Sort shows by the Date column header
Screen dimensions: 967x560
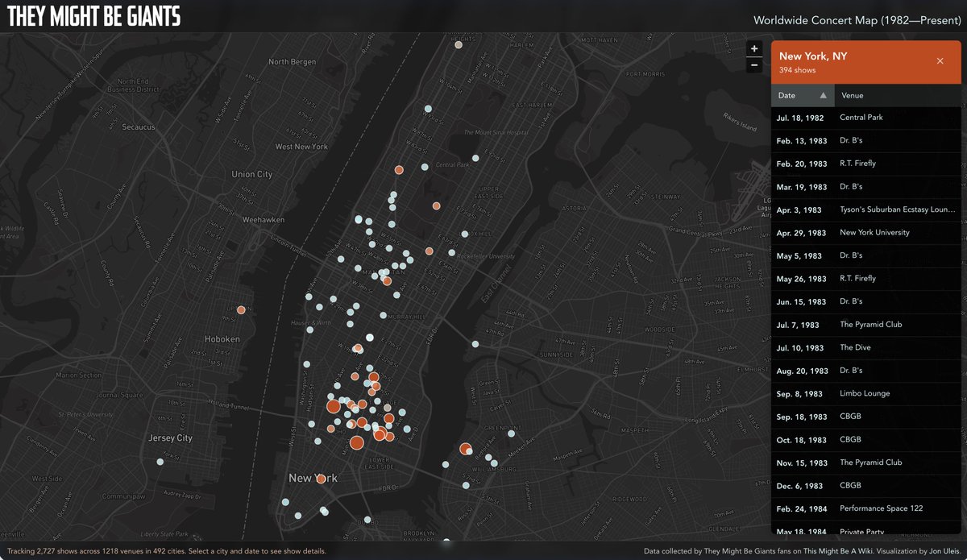[x=803, y=95]
